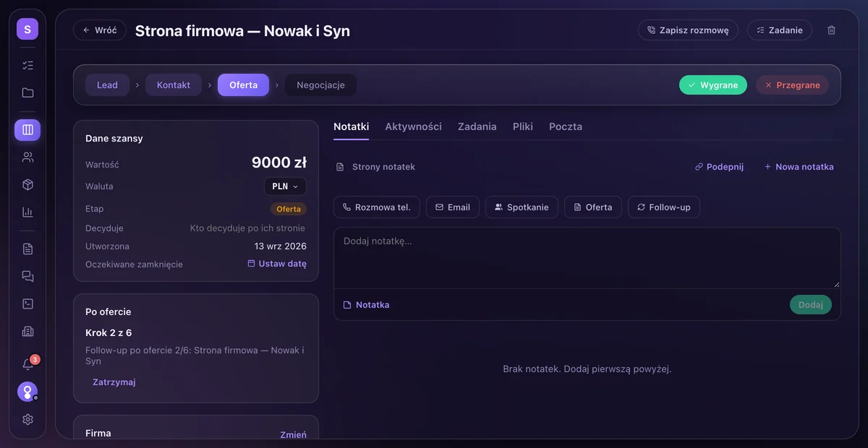
Task: Open the chat messages icon in sidebar
Action: [x=27, y=277]
